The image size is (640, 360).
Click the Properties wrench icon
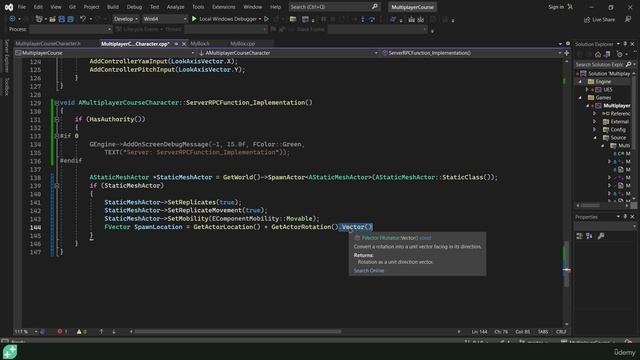coord(601,236)
